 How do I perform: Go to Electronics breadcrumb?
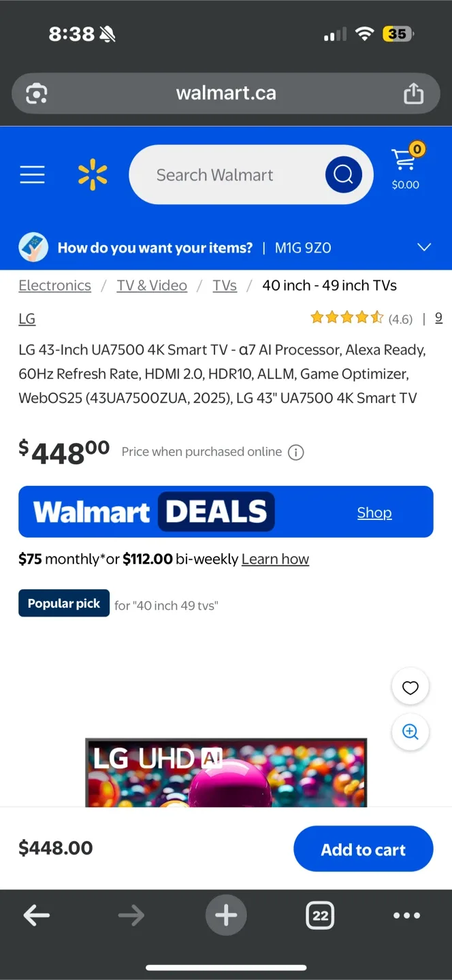click(55, 286)
